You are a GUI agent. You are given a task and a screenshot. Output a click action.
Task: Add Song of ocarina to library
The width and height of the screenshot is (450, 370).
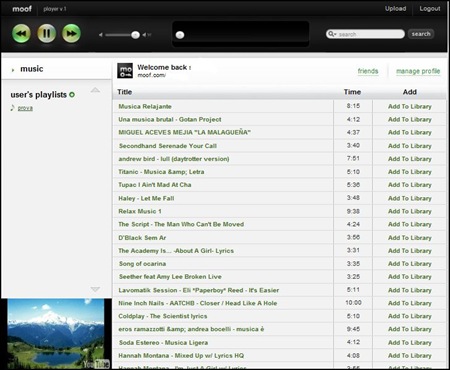tap(410, 264)
